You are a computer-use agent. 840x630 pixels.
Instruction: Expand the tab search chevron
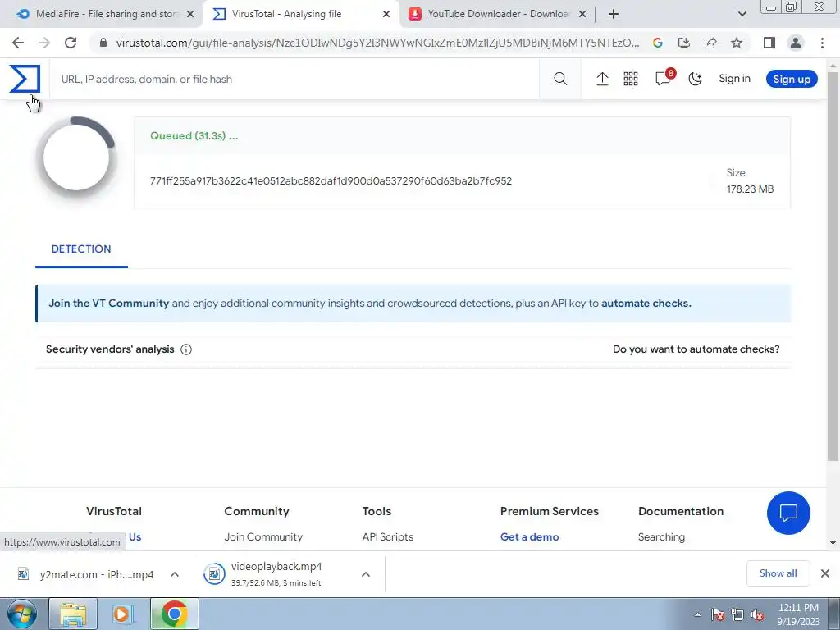tap(742, 14)
